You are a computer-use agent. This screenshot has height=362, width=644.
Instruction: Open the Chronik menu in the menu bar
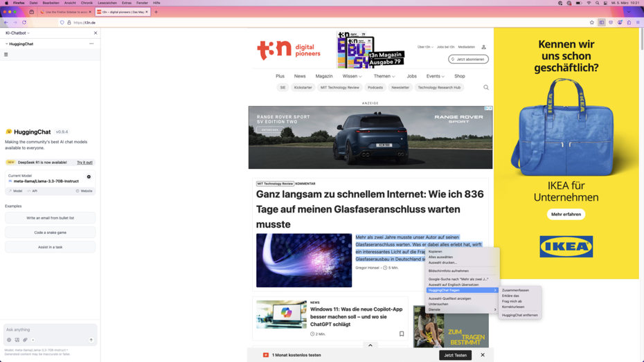(x=87, y=3)
